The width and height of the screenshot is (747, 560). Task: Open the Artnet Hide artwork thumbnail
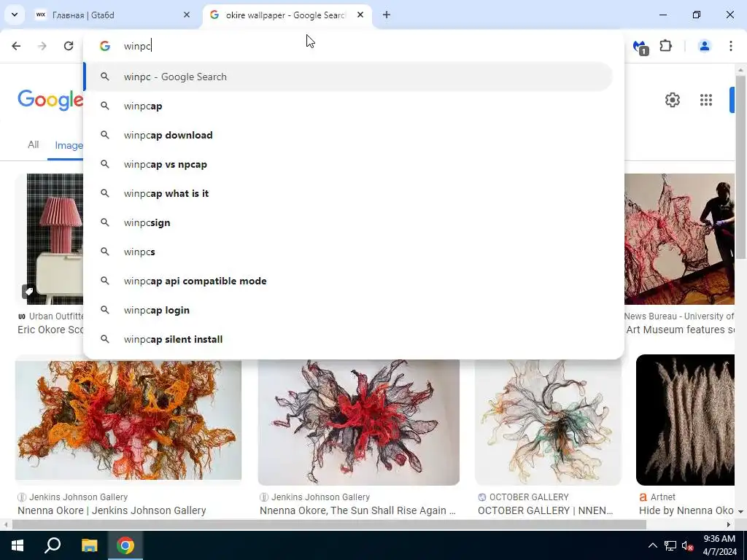pos(685,420)
